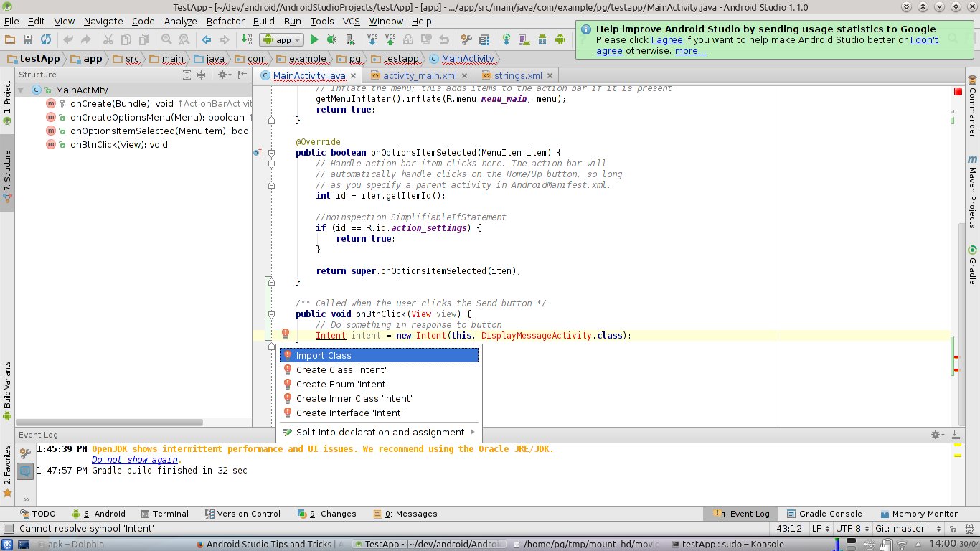Open the Project Structure icon
Viewport: 980px width, 551px height.
484,39
